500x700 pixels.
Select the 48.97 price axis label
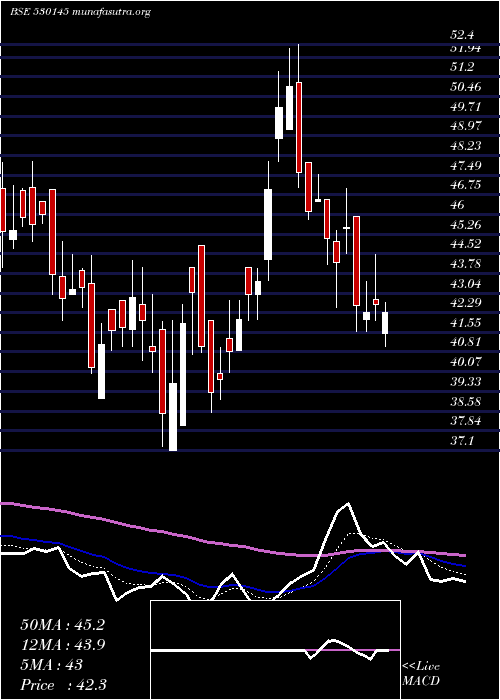tap(466, 126)
